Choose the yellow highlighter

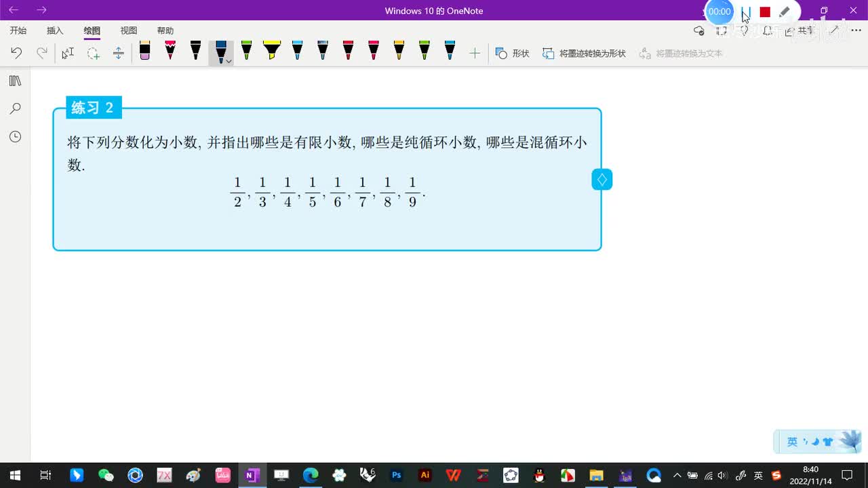(x=272, y=51)
